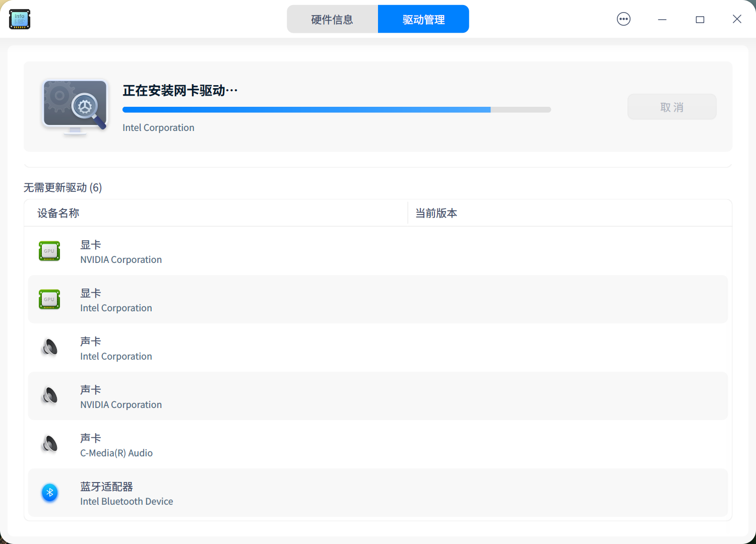The image size is (756, 544).
Task: Switch to the 硬件信息 tab
Action: (332, 19)
